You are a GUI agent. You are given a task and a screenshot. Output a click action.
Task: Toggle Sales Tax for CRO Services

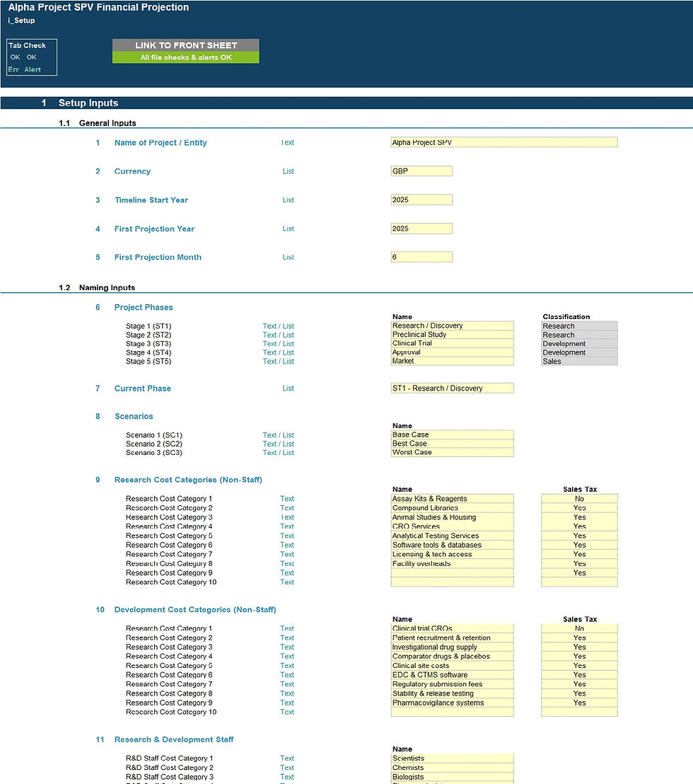click(x=579, y=526)
